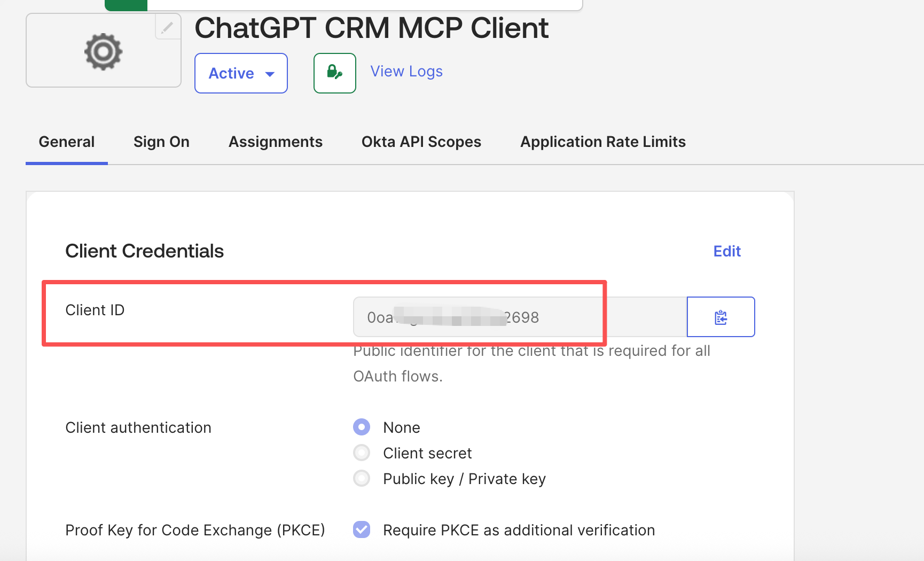Screen dimensions: 924x561
Task: Toggle the Require PKCE as additional verification checkbox
Action: click(x=362, y=529)
